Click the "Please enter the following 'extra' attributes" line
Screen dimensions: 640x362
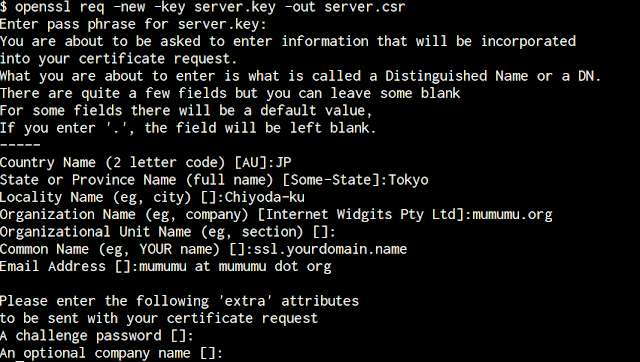click(x=179, y=302)
